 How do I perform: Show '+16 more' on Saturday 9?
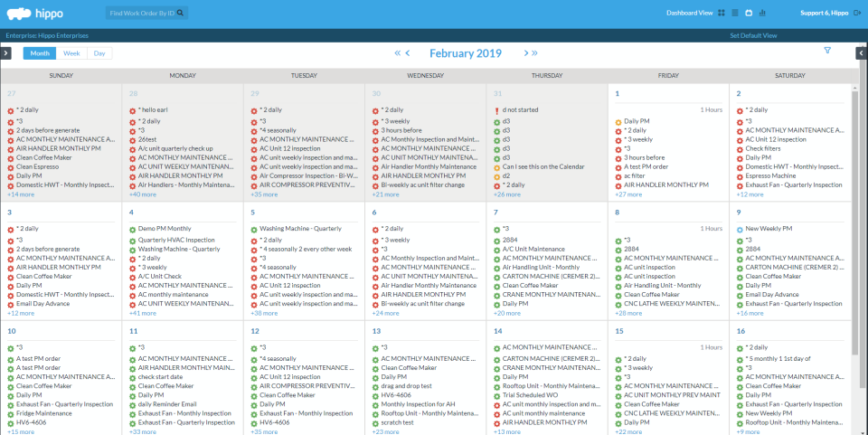pyautogui.click(x=750, y=313)
